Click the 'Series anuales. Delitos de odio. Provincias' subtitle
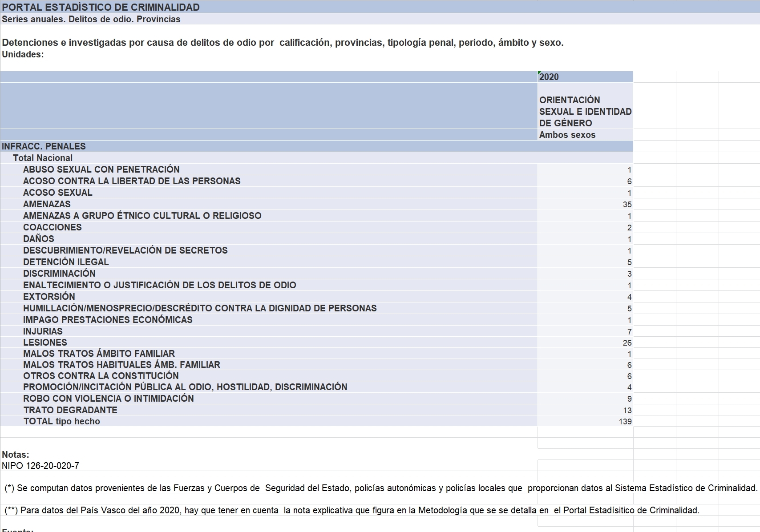The width and height of the screenshot is (760, 532). pos(91,19)
